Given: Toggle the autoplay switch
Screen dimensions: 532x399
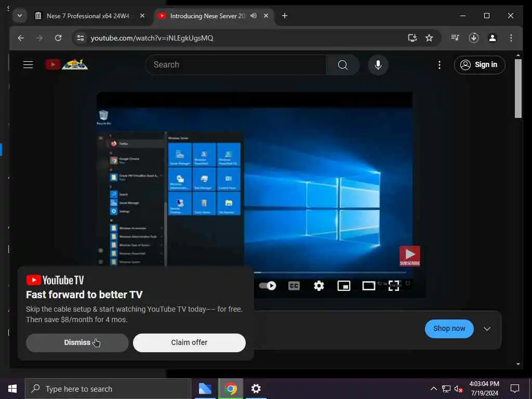Looking at the screenshot, I should click(268, 286).
